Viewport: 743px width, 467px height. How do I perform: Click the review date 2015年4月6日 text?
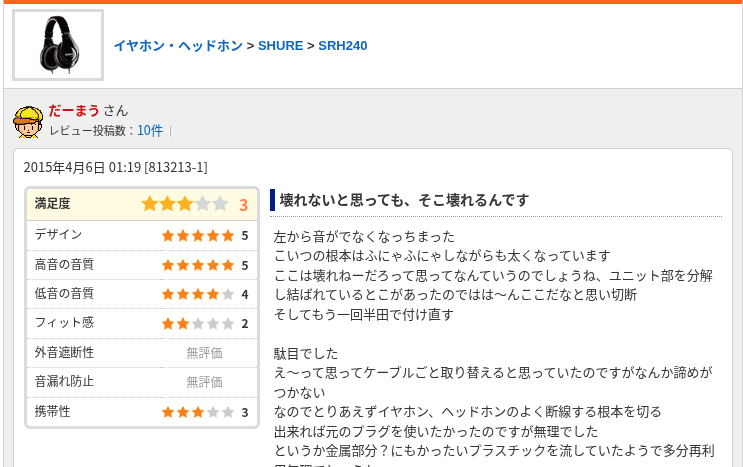64,167
